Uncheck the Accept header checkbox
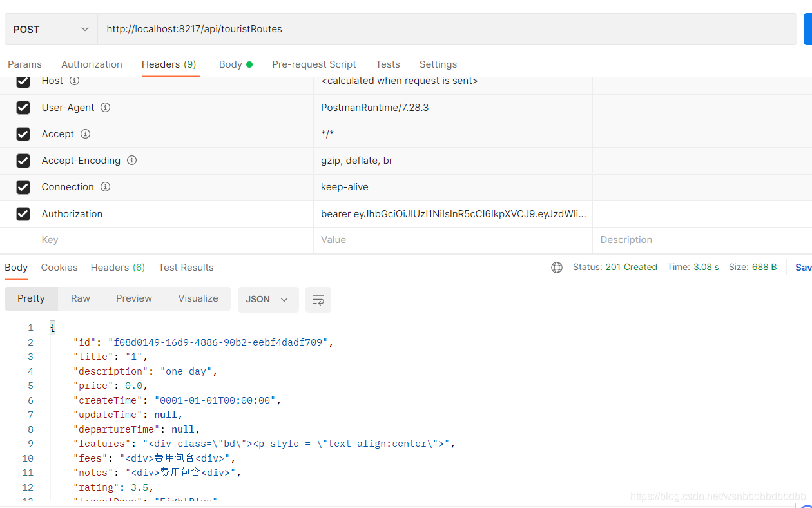The width and height of the screenshot is (812, 508). 23,134
